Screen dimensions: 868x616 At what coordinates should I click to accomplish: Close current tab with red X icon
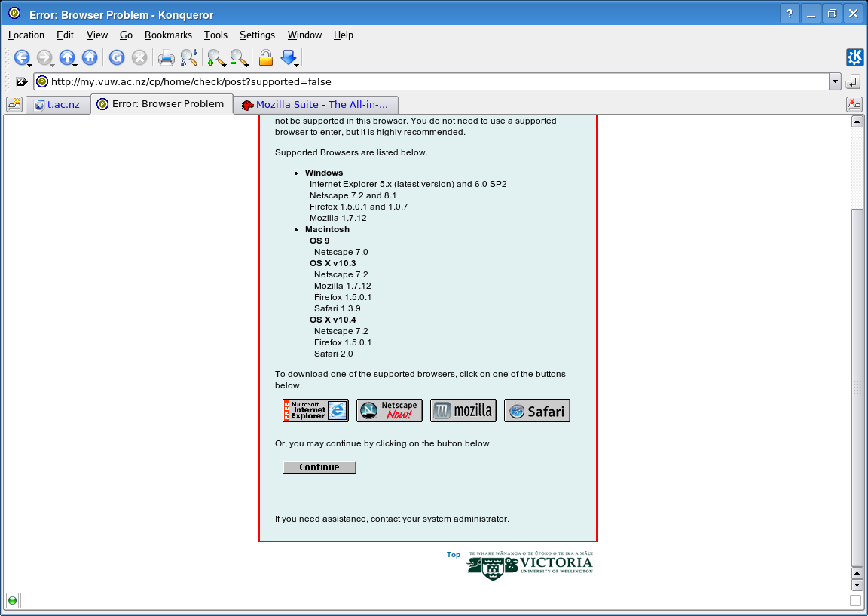(x=854, y=105)
